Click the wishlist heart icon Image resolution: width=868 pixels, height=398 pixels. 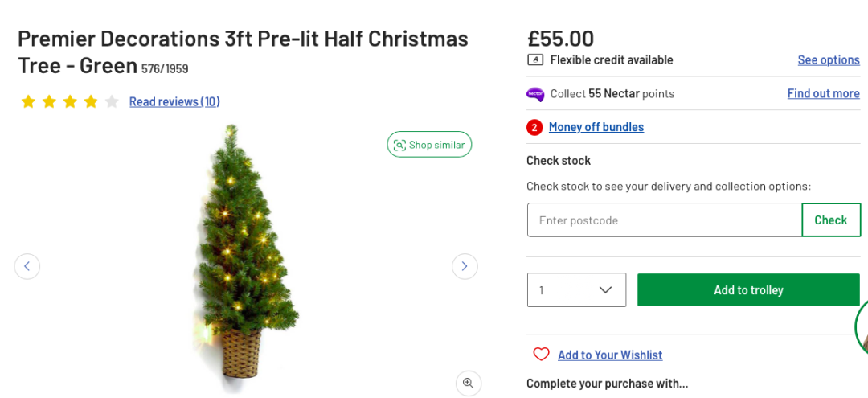(x=541, y=355)
